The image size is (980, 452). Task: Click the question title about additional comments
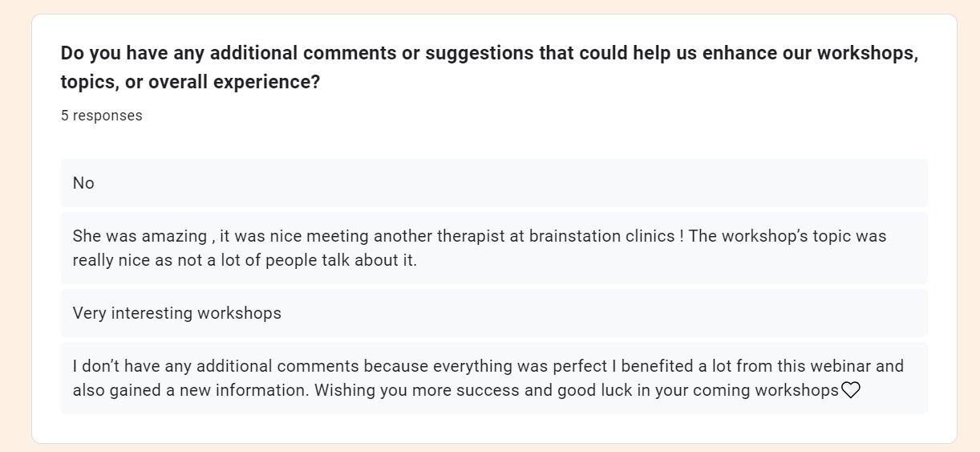click(x=489, y=67)
